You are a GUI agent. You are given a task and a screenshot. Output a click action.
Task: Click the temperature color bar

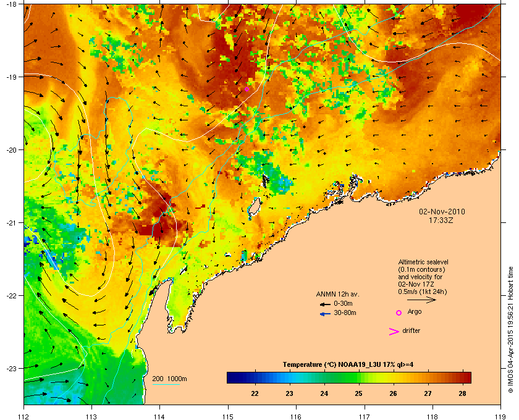349,377
